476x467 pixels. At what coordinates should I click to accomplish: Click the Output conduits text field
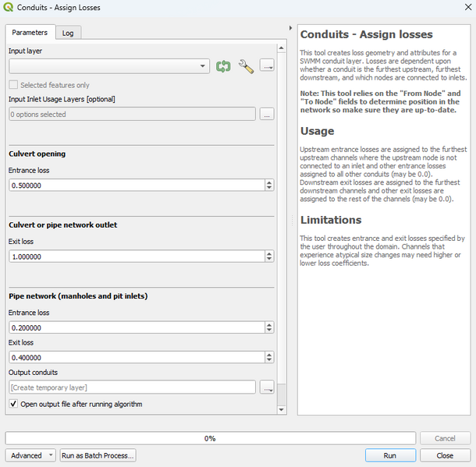[x=132, y=387]
